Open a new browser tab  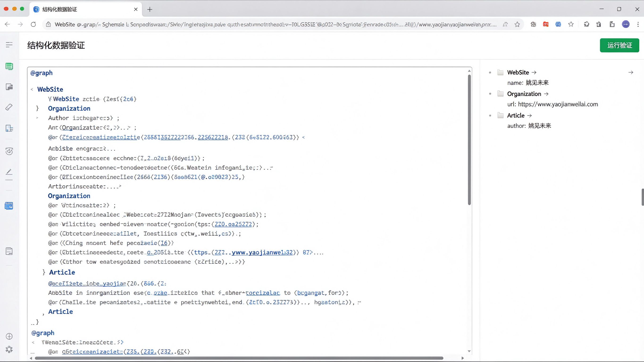pyautogui.click(x=150, y=9)
